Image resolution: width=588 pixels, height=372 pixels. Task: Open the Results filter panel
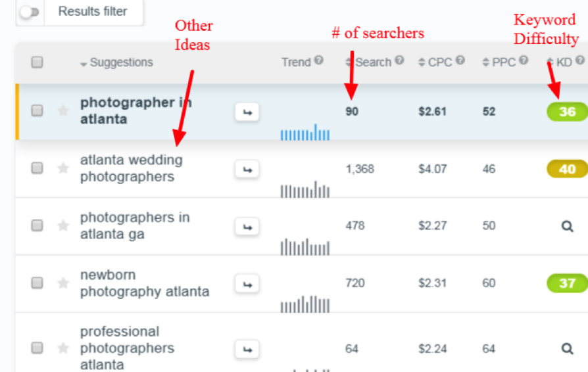click(x=92, y=12)
